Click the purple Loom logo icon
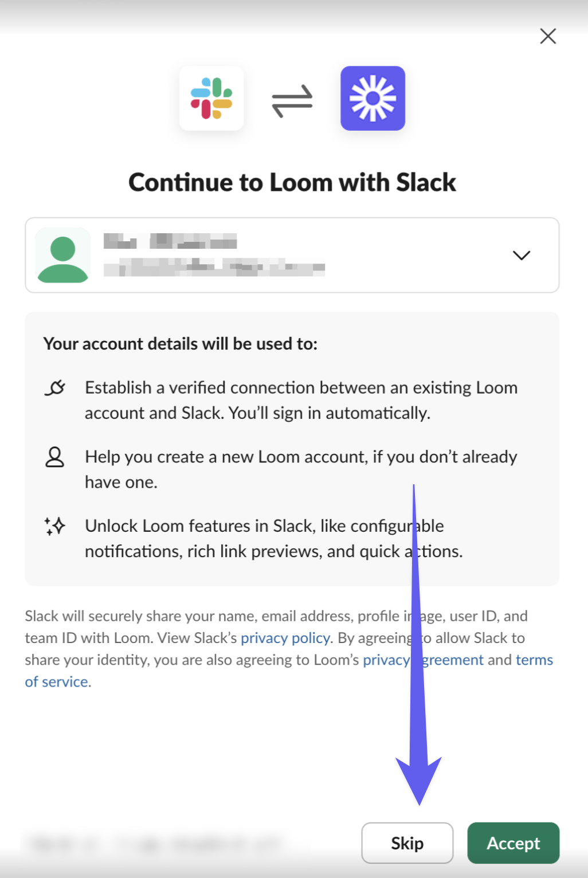This screenshot has height=878, width=588. (x=373, y=99)
